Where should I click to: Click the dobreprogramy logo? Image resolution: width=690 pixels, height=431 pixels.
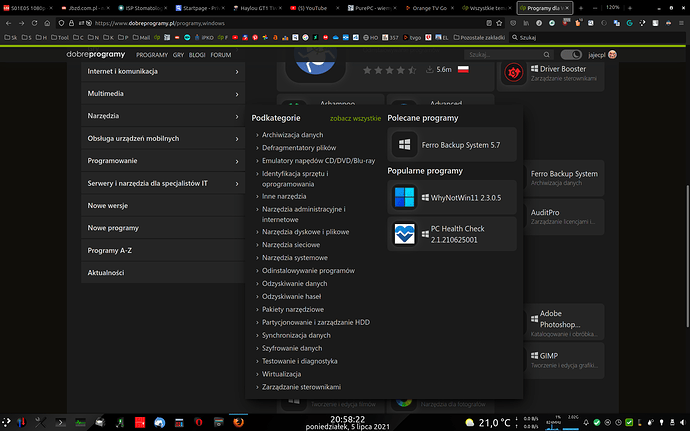pyautogui.click(x=95, y=54)
